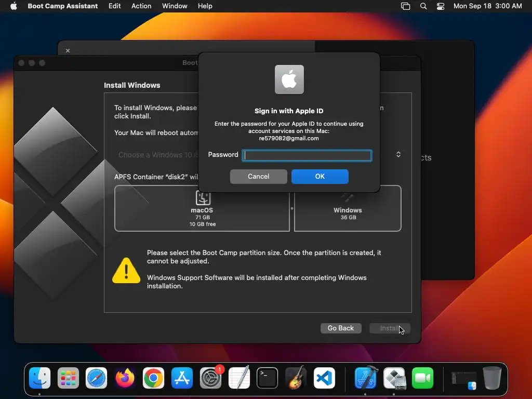Launch Terminal from the Dock
The height and width of the screenshot is (399, 532).
pos(268,378)
